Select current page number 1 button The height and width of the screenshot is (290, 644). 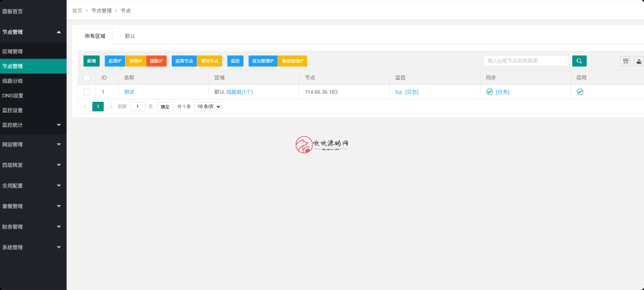pos(98,106)
